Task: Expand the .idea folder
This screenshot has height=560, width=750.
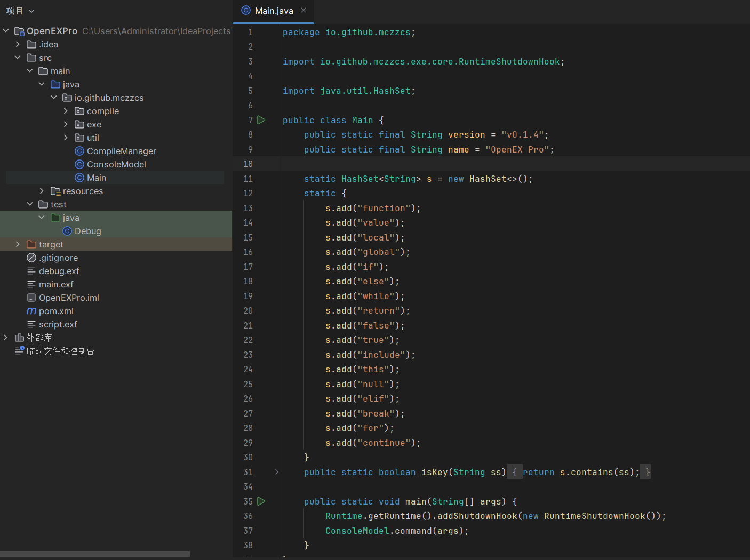Action: [18, 44]
